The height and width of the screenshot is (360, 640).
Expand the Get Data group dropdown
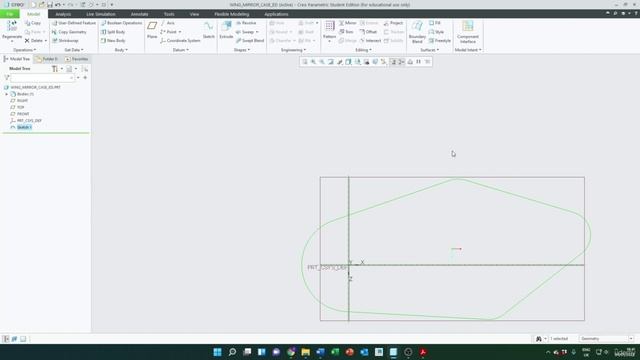[74, 50]
